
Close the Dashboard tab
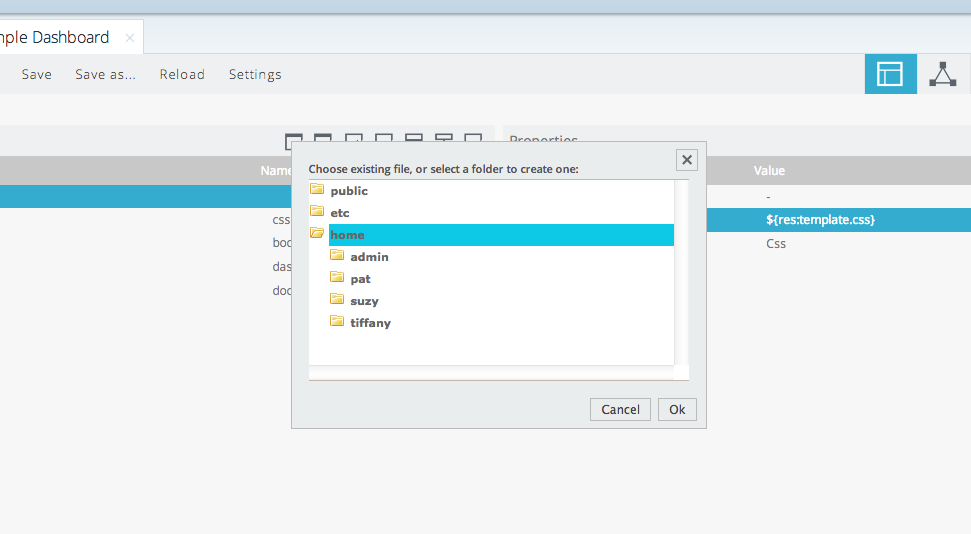click(129, 38)
